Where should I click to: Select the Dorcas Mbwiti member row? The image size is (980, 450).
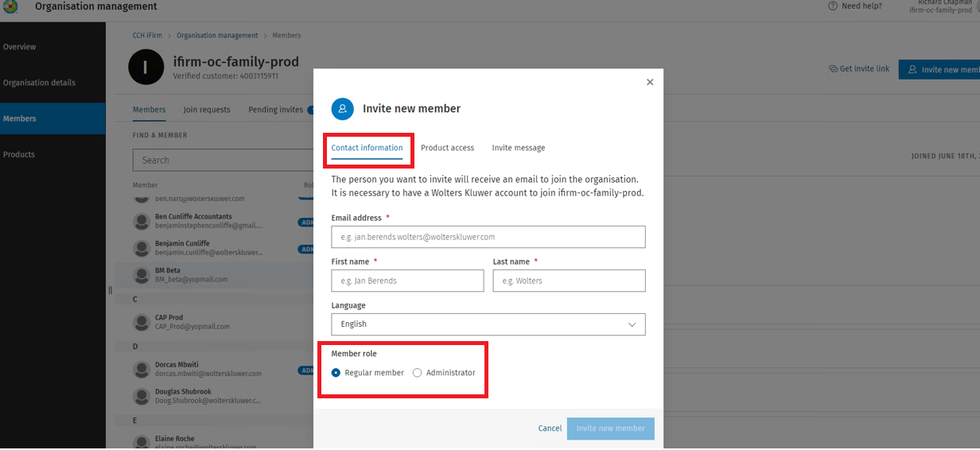[x=215, y=369]
